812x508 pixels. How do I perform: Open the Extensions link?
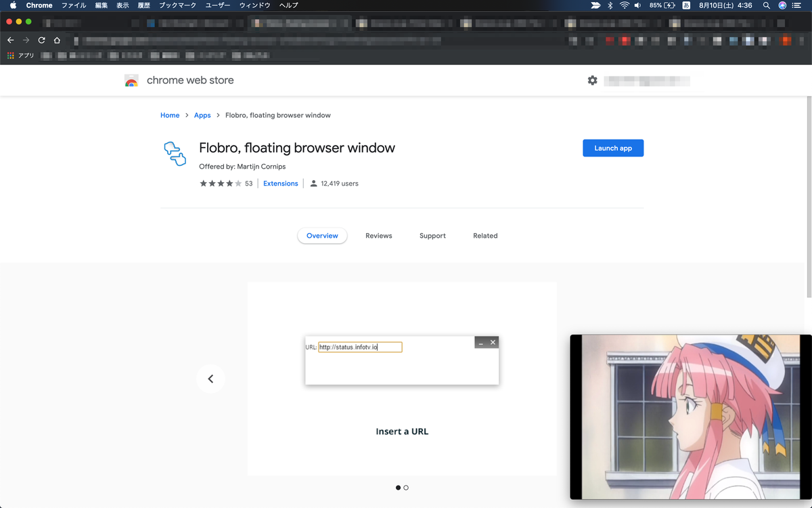tap(280, 183)
